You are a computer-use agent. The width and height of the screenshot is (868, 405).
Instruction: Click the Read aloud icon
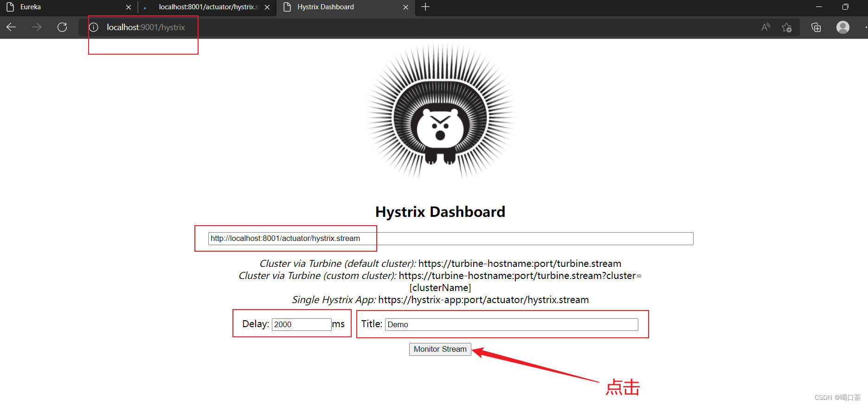point(766,27)
